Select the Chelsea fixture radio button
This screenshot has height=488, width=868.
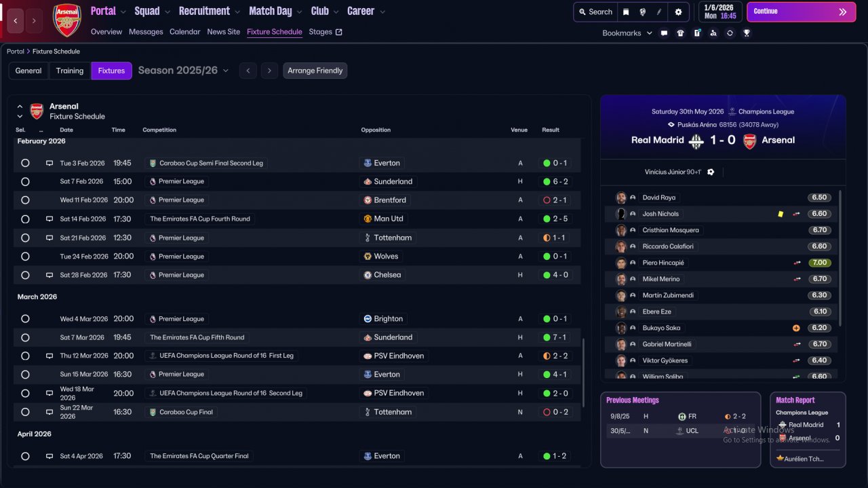[25, 276]
